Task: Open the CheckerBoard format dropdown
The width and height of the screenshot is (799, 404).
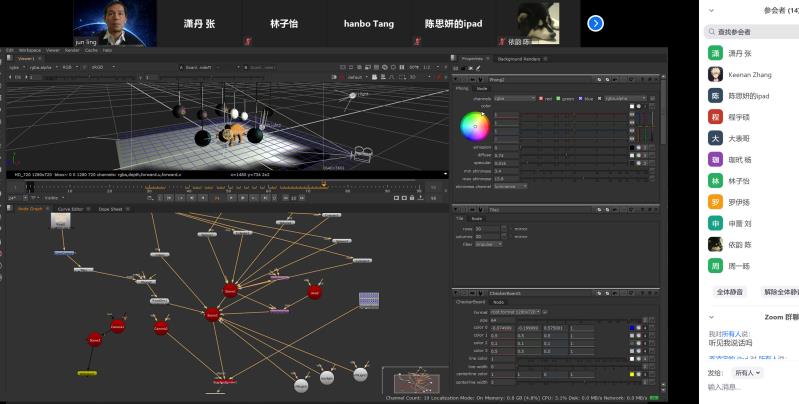Action: pyautogui.click(x=515, y=312)
